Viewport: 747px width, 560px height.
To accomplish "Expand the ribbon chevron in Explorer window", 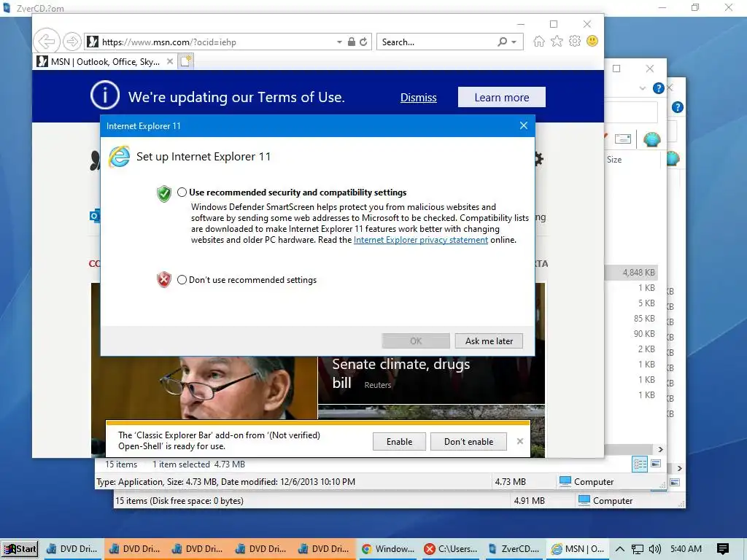I will (643, 88).
